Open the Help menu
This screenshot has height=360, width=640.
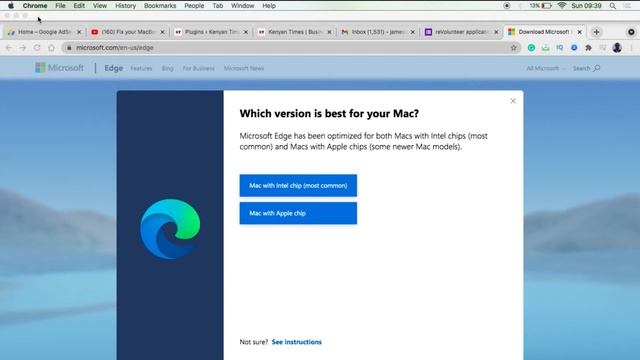(x=269, y=6)
